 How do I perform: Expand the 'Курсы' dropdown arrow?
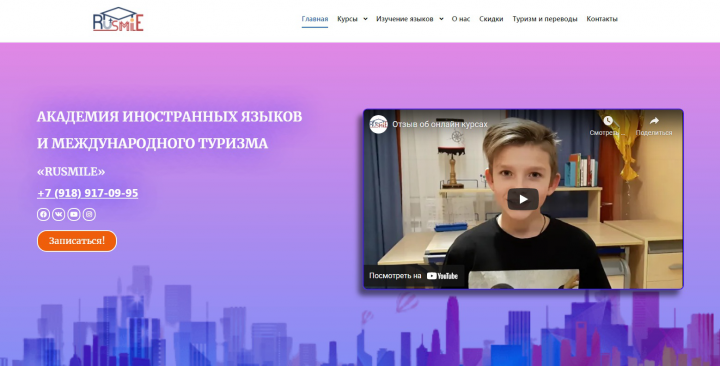366,19
